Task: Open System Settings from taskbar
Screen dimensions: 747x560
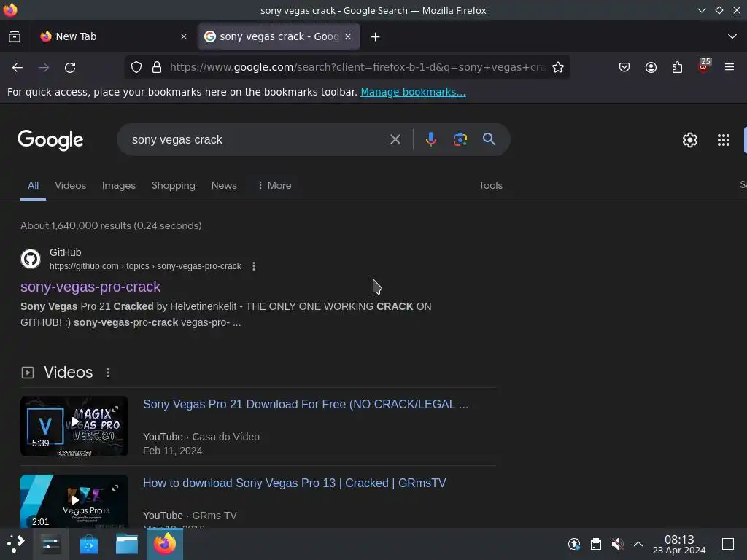Action: 51,544
